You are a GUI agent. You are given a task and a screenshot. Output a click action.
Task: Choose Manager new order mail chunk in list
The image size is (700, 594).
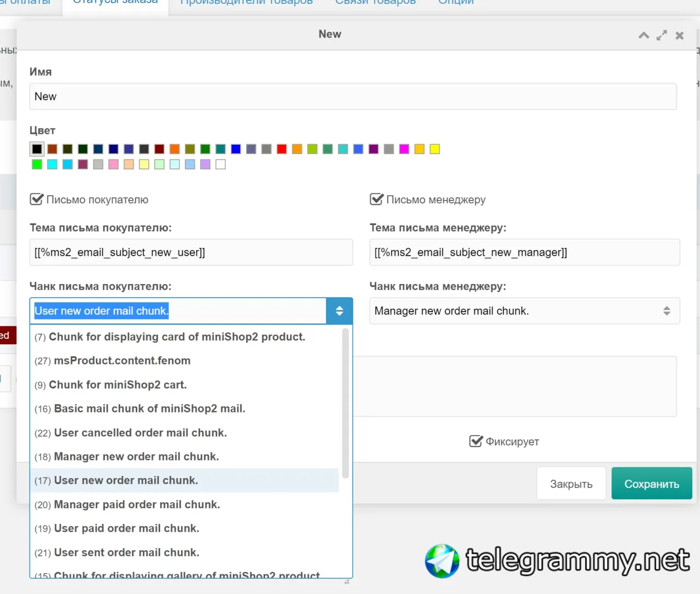(184, 456)
